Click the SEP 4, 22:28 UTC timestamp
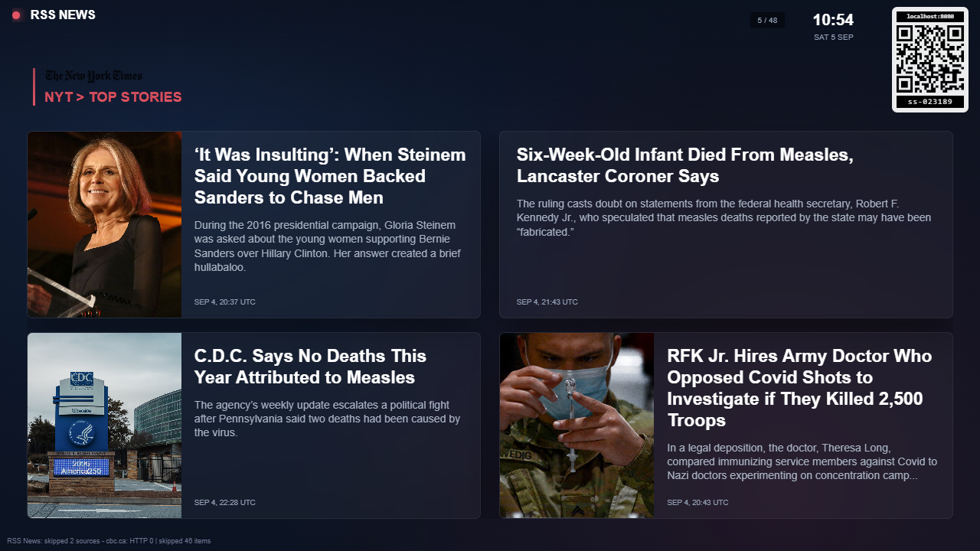This screenshot has height=551, width=980. (225, 503)
